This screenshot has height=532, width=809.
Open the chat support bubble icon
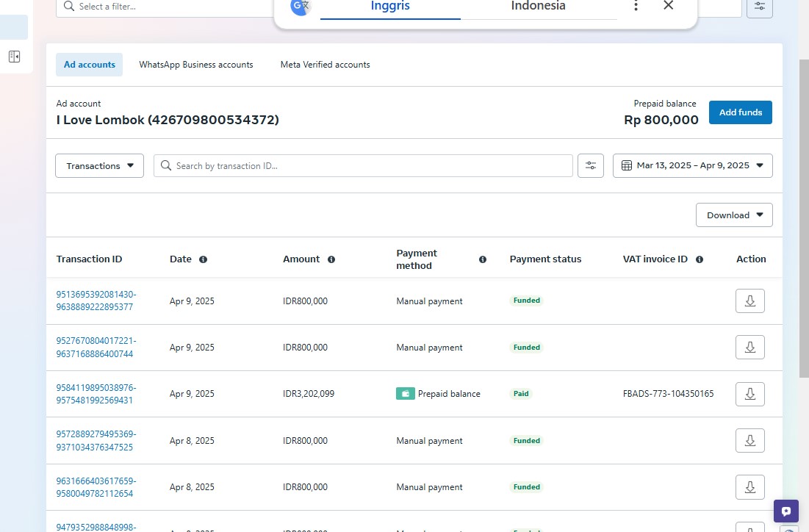[785, 511]
